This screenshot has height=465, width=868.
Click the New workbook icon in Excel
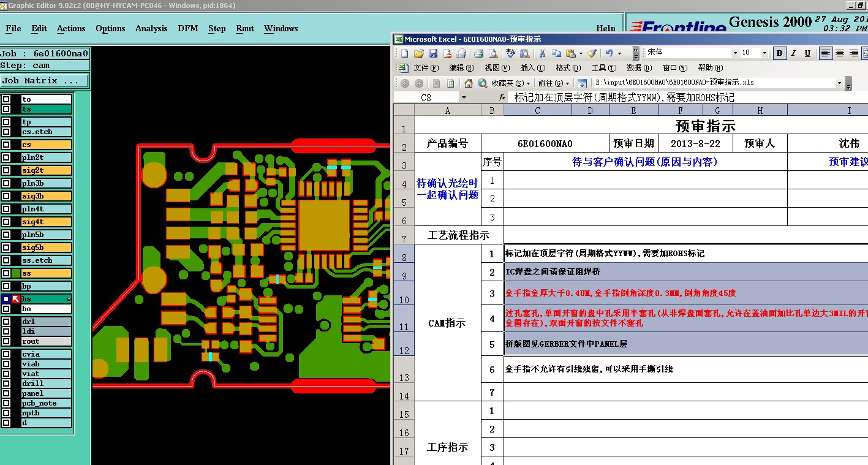(405, 53)
